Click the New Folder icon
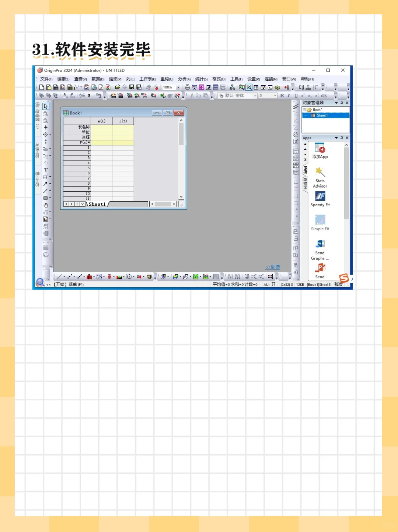Viewport: 398px width, 532px height. [x=49, y=87]
